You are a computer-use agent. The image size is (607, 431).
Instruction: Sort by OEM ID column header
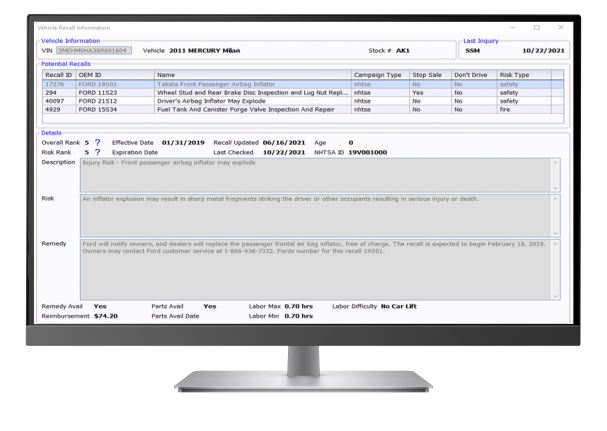115,75
